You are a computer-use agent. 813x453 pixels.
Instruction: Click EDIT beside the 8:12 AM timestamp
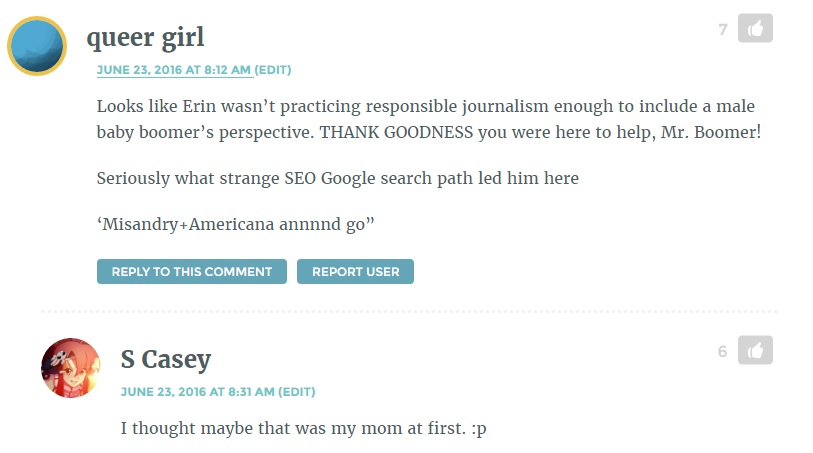[x=273, y=70]
